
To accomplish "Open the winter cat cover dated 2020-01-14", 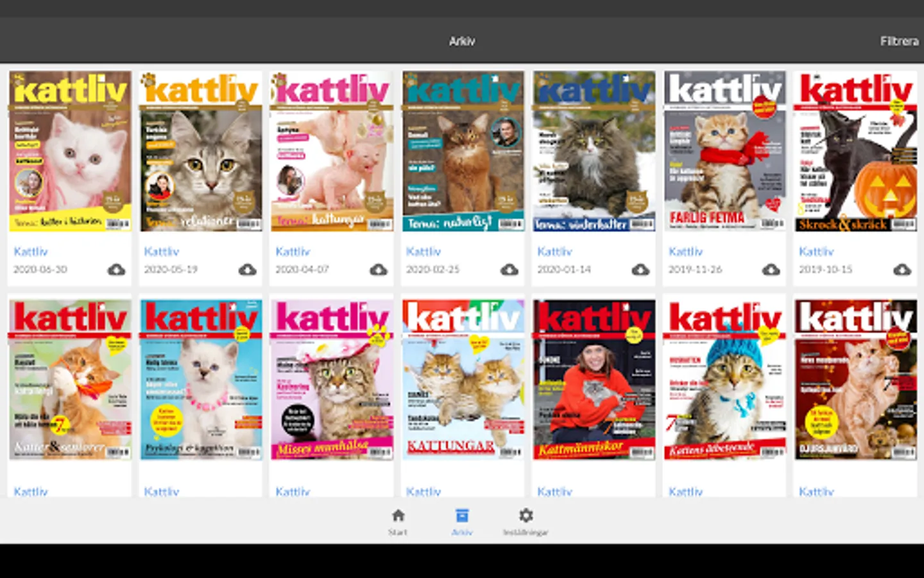I will 594,151.
